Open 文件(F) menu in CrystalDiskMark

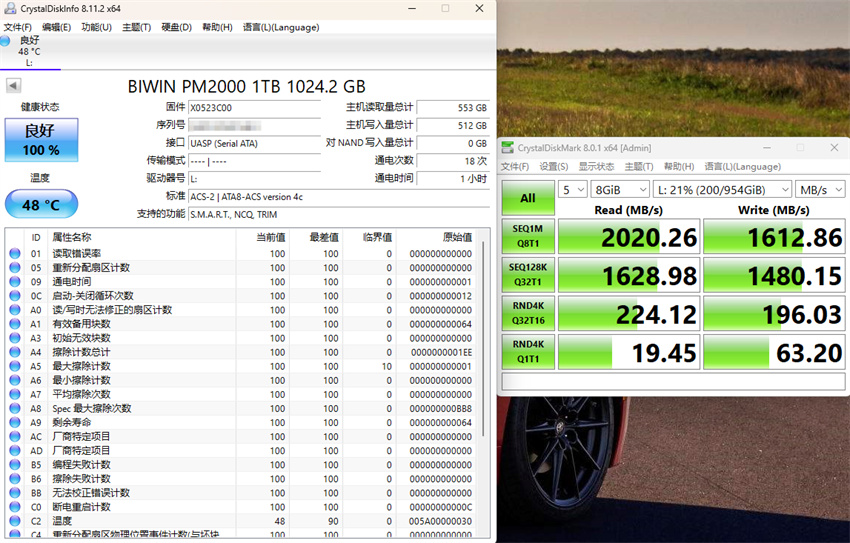[515, 166]
